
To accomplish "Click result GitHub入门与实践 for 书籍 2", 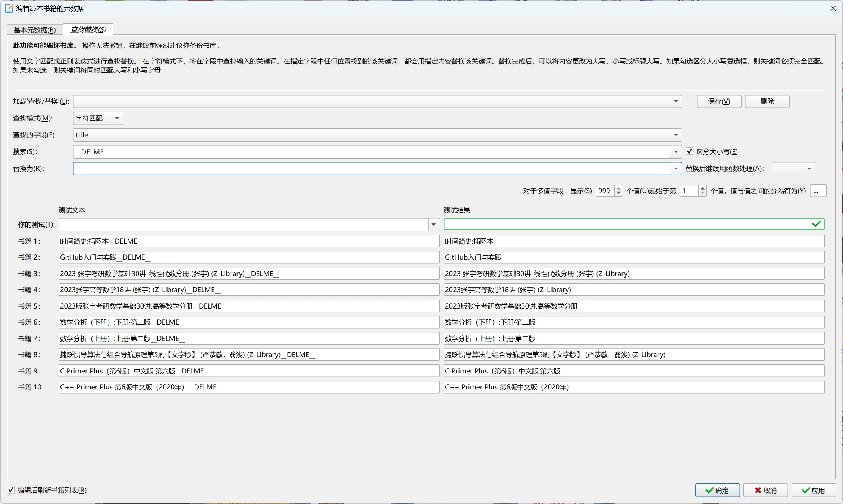I will 634,257.
